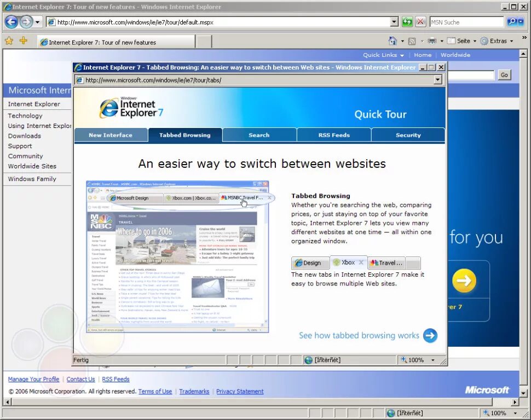Image resolution: width=531 pixels, height=420 pixels.
Task: Switch to the Search tour tab
Action: 259,135
